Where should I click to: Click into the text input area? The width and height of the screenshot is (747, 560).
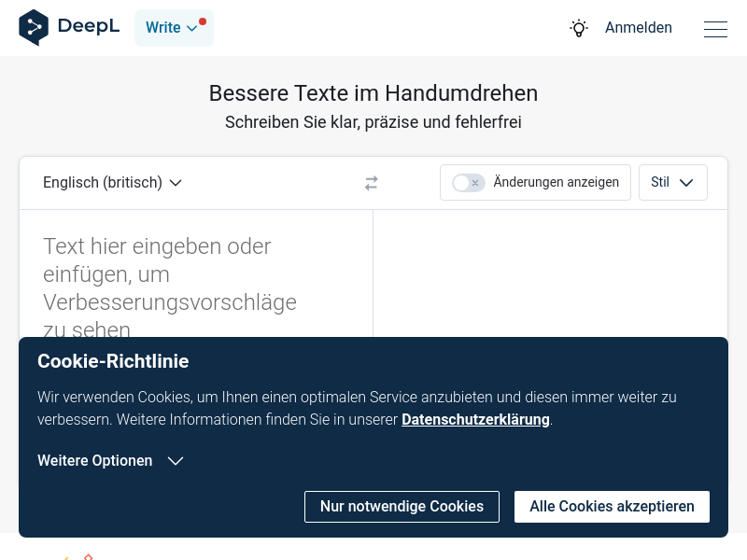pyautogui.click(x=196, y=273)
